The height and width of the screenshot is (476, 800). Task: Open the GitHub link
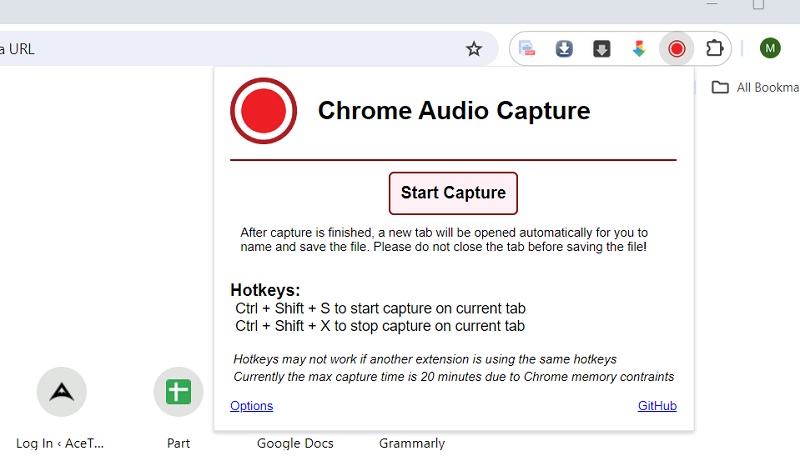point(657,406)
